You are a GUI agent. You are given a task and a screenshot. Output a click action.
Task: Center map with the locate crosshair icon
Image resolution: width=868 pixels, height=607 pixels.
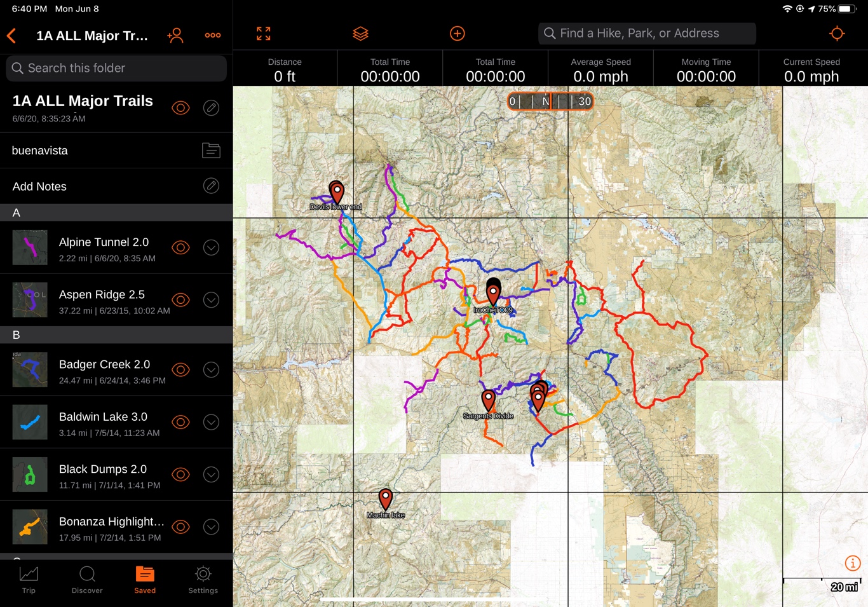(837, 34)
